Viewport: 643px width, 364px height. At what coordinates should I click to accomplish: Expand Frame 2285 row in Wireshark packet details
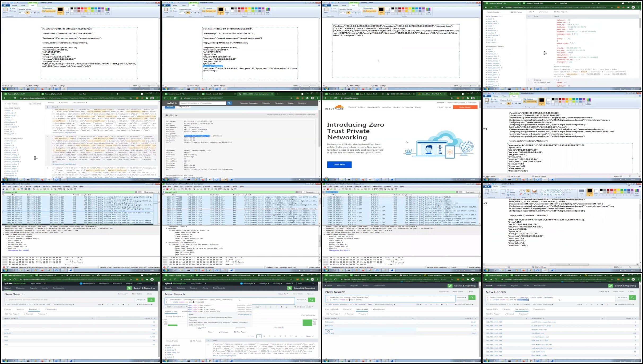324,227
